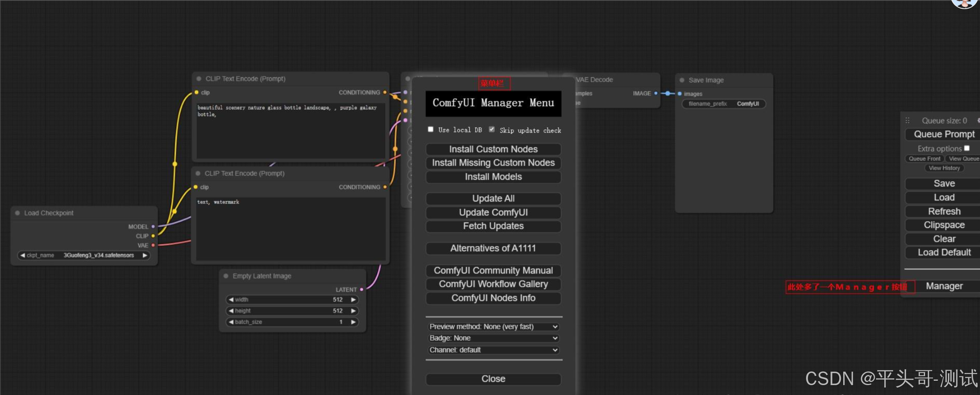
Task: Click IMAGE output socket on VAE Decode
Action: coord(656,93)
